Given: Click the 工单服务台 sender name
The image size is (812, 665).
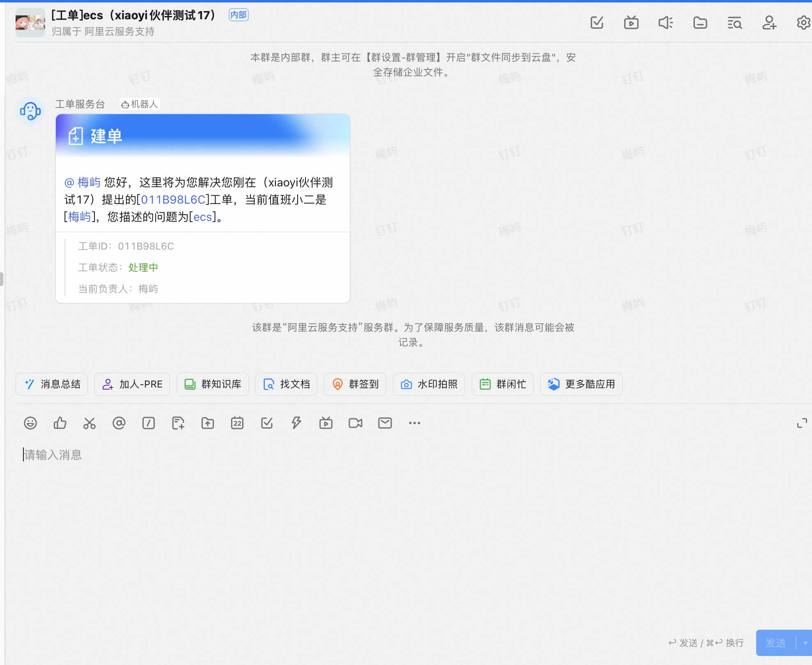Looking at the screenshot, I should (80, 104).
